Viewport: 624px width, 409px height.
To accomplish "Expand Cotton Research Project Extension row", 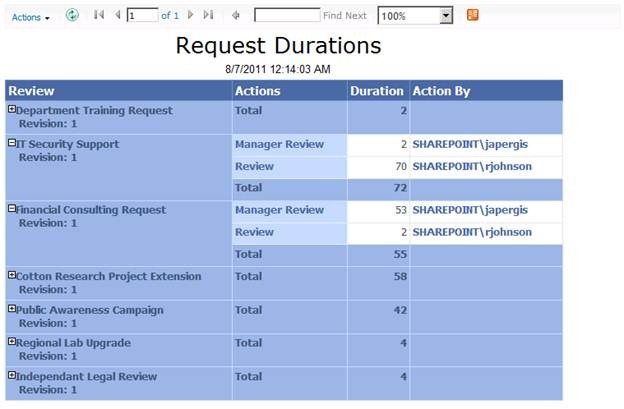I will pos(12,275).
